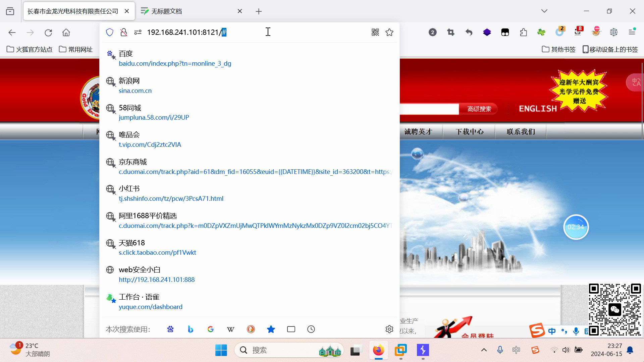Expand the list all tabs dropdown arrow

[x=544, y=11]
